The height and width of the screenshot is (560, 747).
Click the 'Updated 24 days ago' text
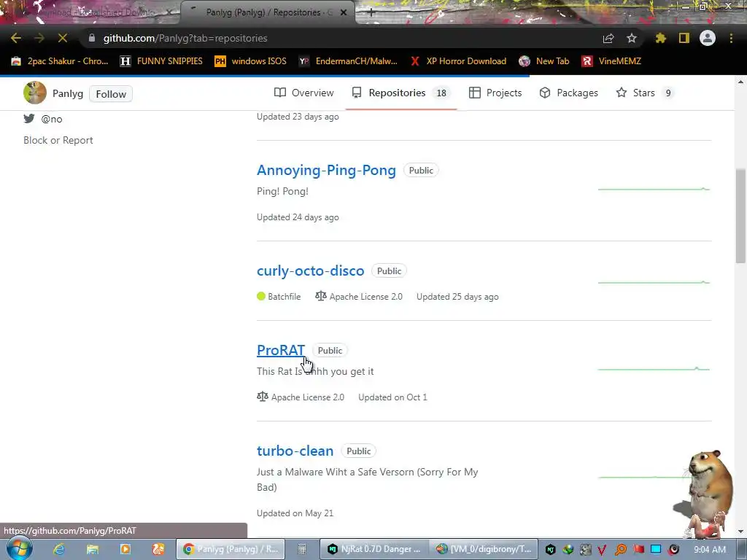[x=298, y=217]
